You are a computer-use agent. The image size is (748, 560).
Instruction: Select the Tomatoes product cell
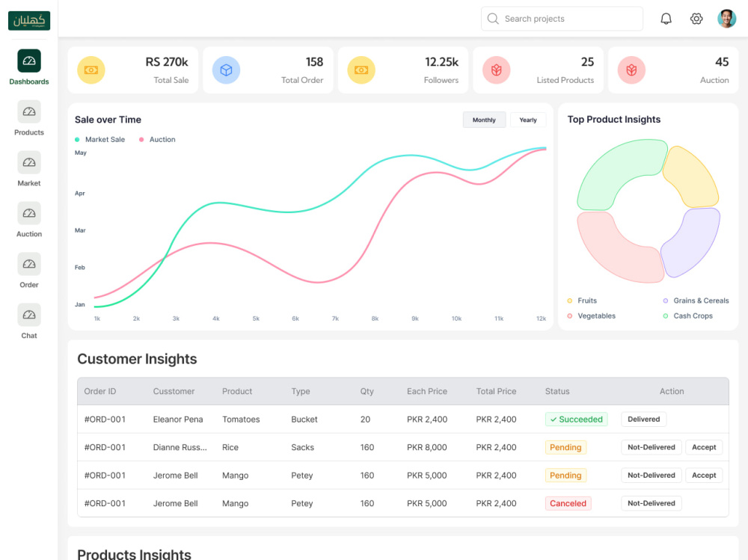241,419
